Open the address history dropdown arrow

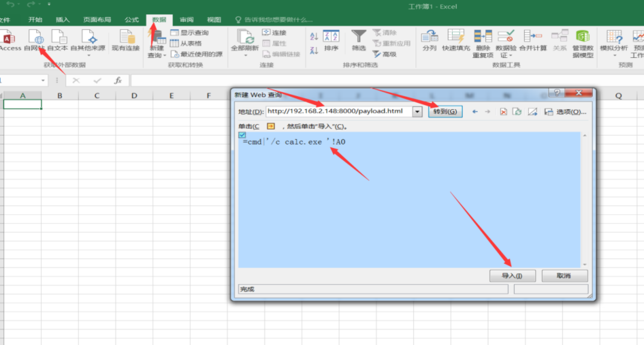pyautogui.click(x=417, y=111)
